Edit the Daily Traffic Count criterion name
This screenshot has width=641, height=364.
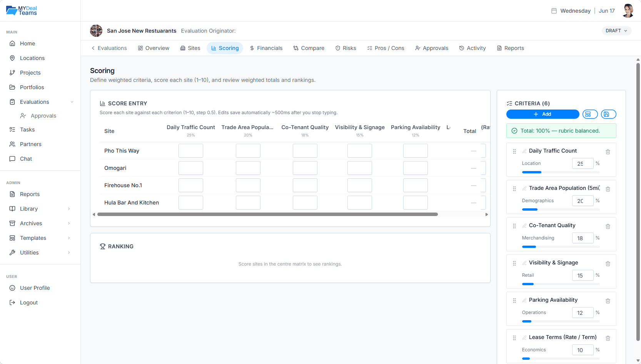coord(524,151)
